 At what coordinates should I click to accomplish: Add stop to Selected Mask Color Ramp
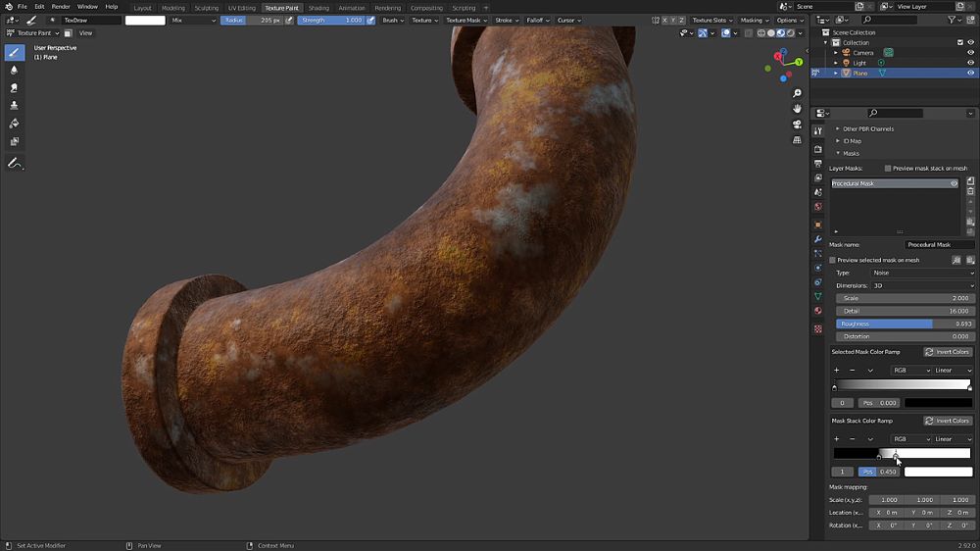coord(836,371)
